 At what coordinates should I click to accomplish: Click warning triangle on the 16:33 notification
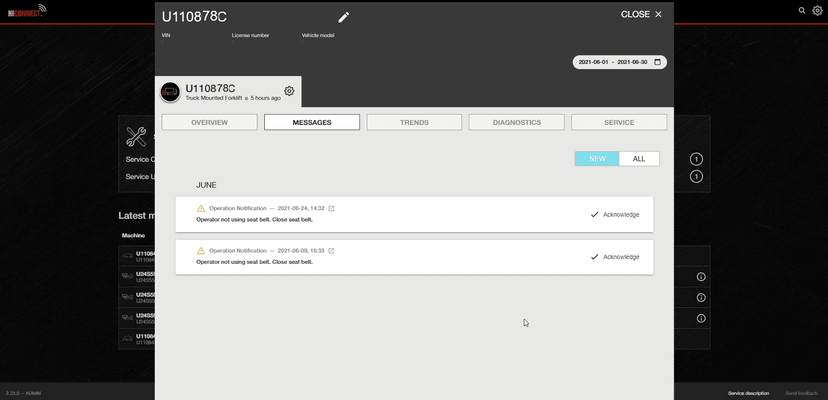pyautogui.click(x=200, y=250)
